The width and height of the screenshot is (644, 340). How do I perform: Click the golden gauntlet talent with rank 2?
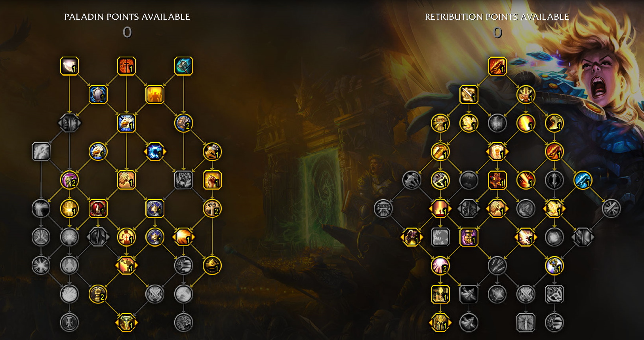[x=98, y=294]
